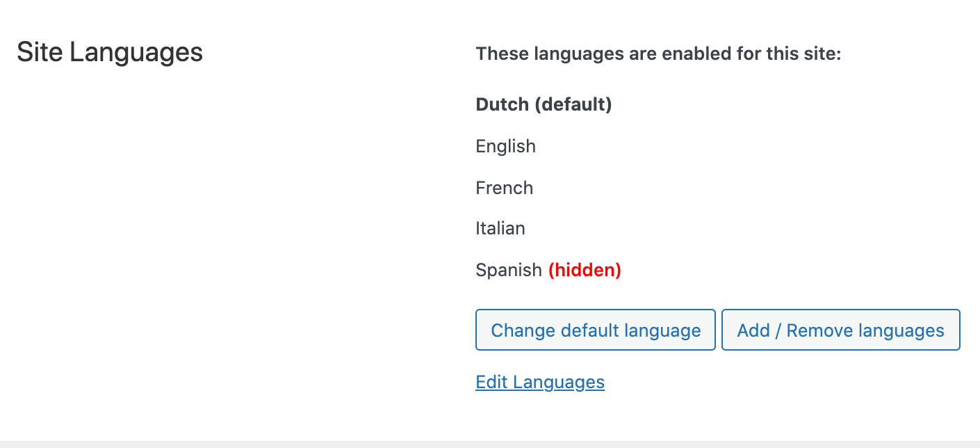Select French in the enabled languages list

504,188
